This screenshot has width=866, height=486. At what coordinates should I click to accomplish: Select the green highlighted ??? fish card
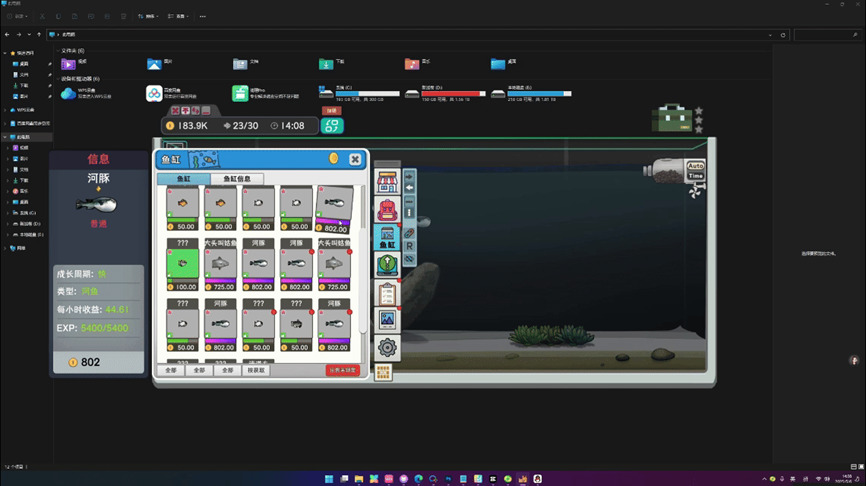point(182,265)
